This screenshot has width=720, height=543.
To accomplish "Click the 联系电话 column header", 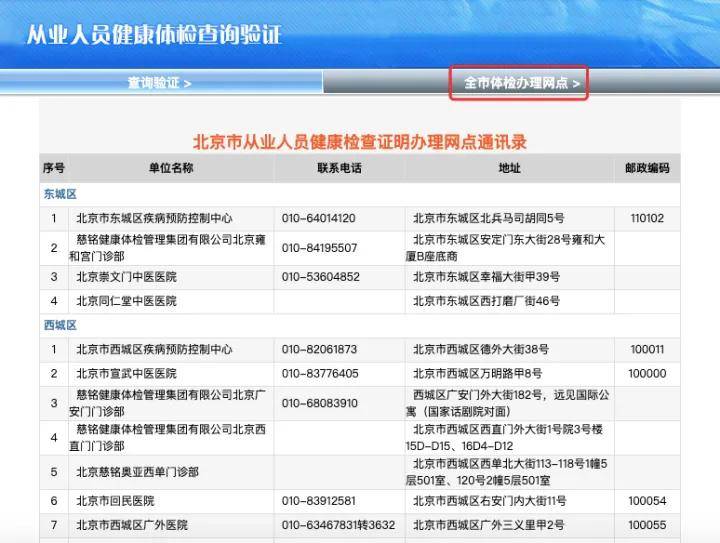I will click(339, 168).
